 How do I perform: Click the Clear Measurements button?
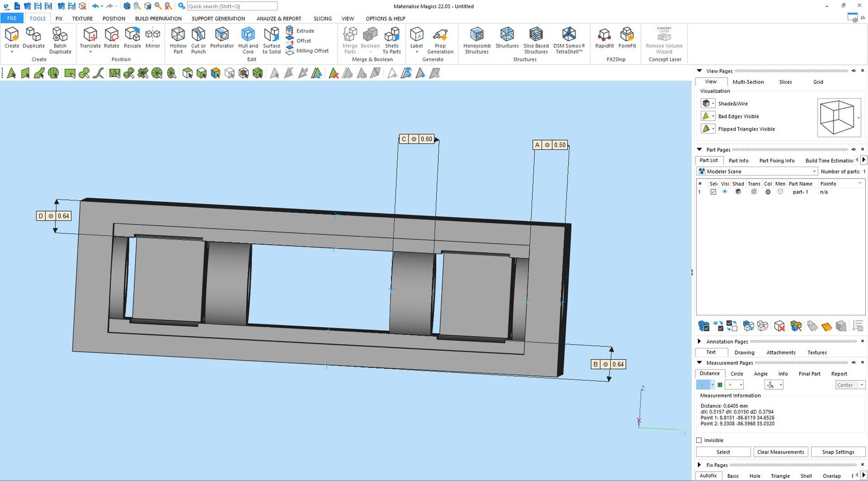pyautogui.click(x=780, y=452)
